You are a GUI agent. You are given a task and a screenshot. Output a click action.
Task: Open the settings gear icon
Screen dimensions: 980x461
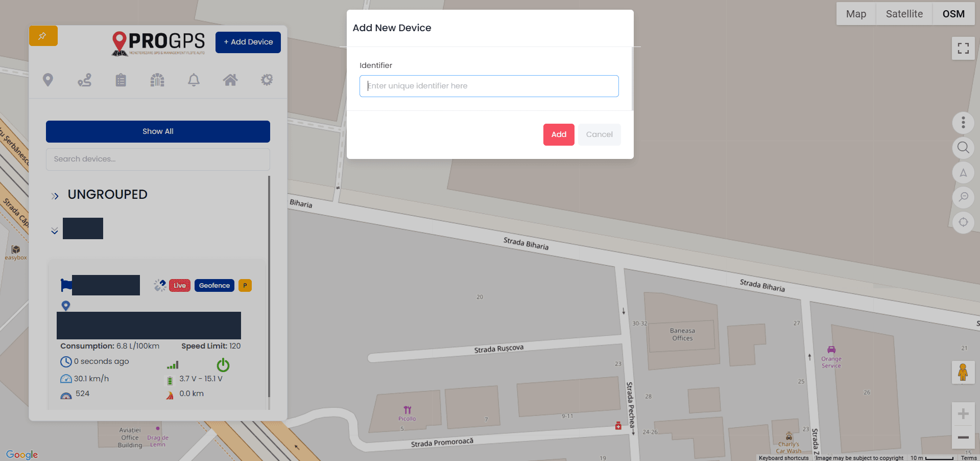[267, 80]
